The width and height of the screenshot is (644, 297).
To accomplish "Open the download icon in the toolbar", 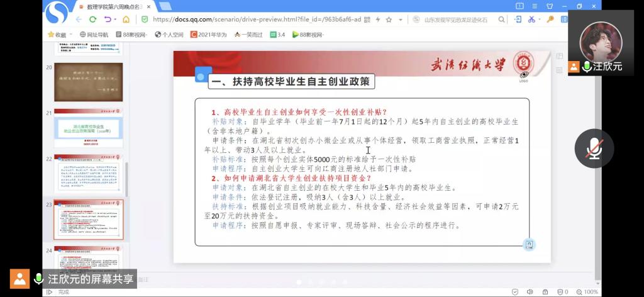I will 517,20.
